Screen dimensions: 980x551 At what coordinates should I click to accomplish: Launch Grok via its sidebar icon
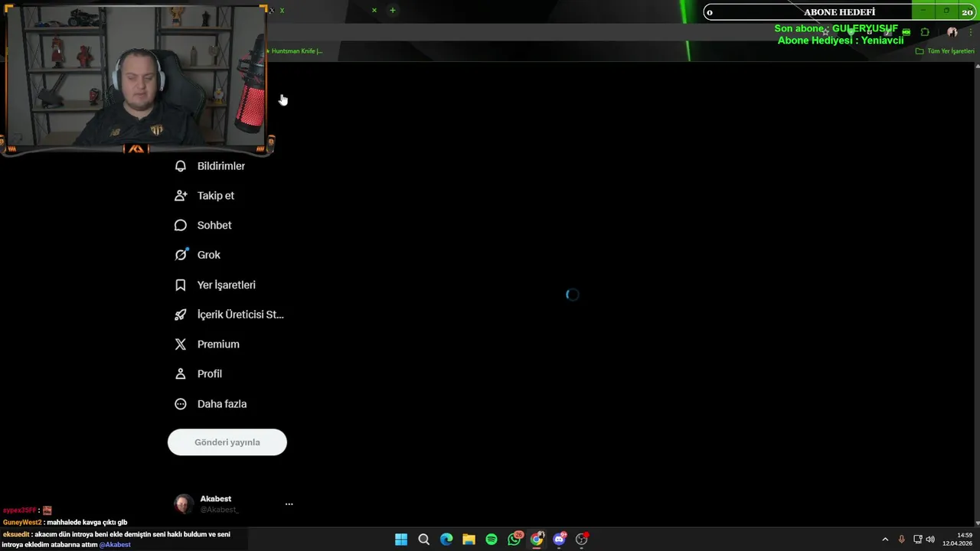[181, 255]
